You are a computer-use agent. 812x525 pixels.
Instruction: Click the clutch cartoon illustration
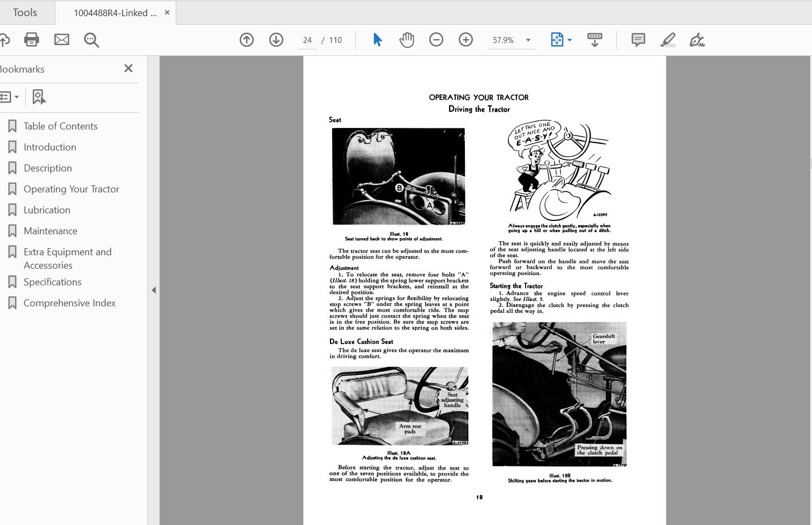click(x=559, y=171)
